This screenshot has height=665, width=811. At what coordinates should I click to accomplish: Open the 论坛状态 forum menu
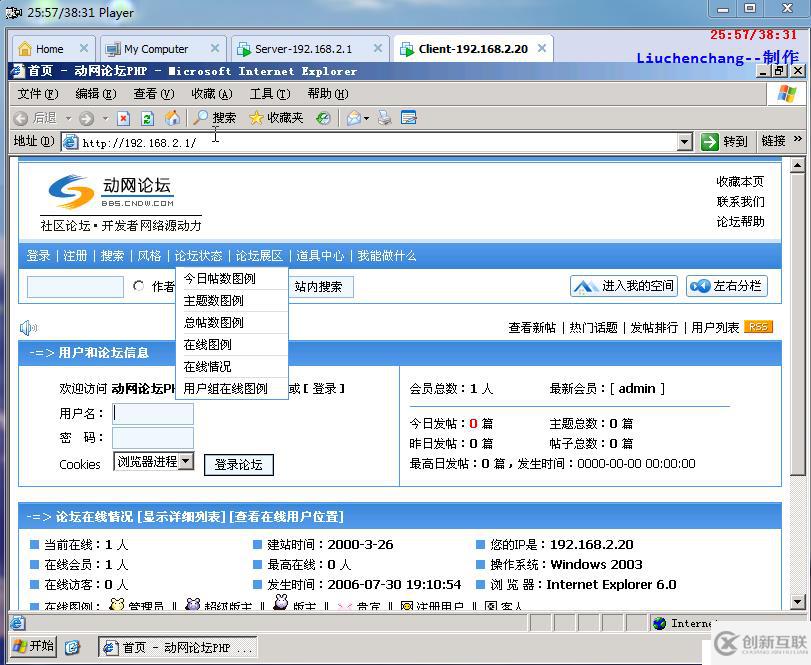pos(198,255)
